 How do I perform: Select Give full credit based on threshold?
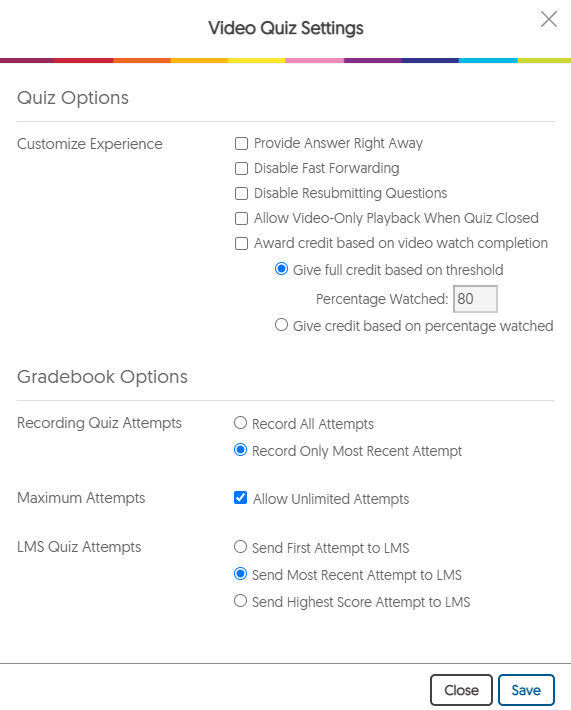[x=281, y=269]
